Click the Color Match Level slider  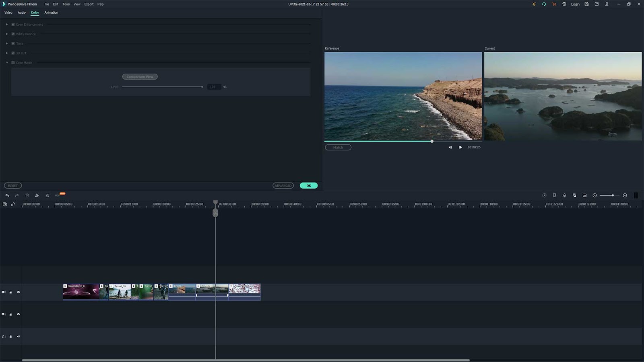(x=162, y=87)
